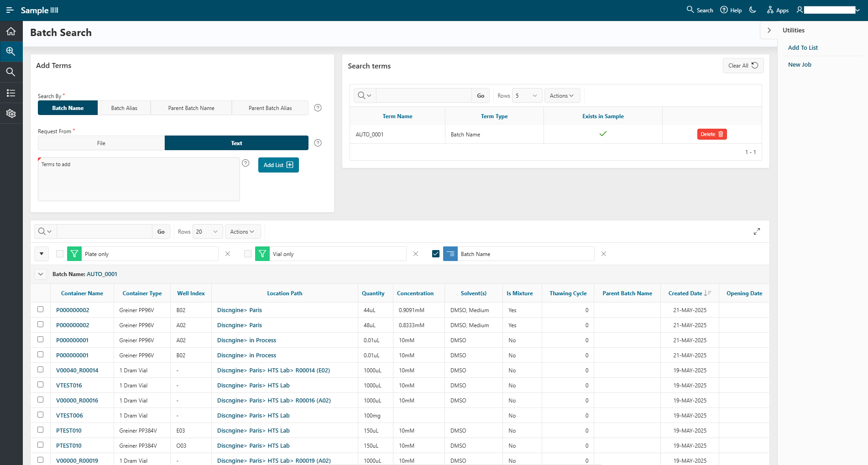Screen dimensions: 868x465
Task: Open Rows dropdown showing 20
Action: [208, 231]
